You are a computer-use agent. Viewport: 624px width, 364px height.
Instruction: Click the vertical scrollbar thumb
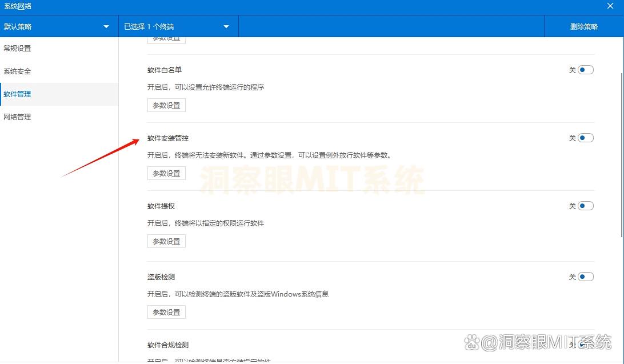[x=622, y=155]
